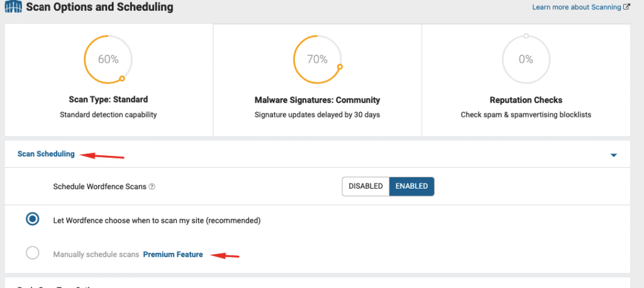
Task: Select the Manually schedule scans radio button
Action: [x=33, y=253]
